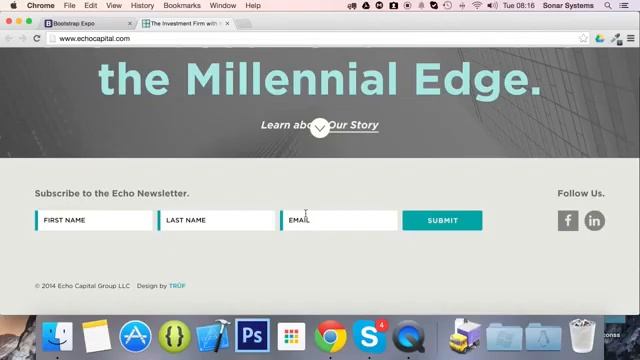This screenshot has width=640, height=360.
Task: Open the Help menu
Action: (x=253, y=6)
